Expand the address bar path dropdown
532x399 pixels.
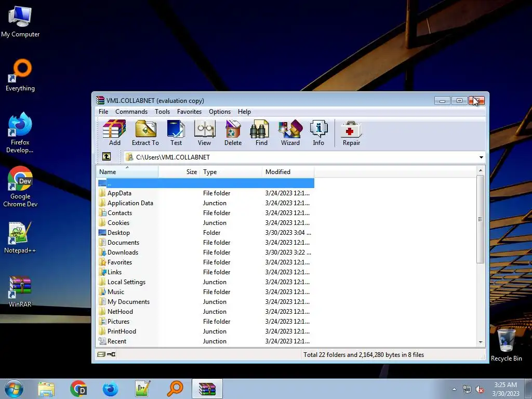481,157
